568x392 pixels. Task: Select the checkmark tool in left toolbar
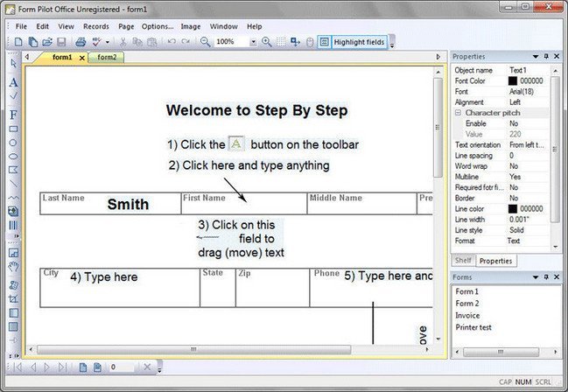[13, 95]
